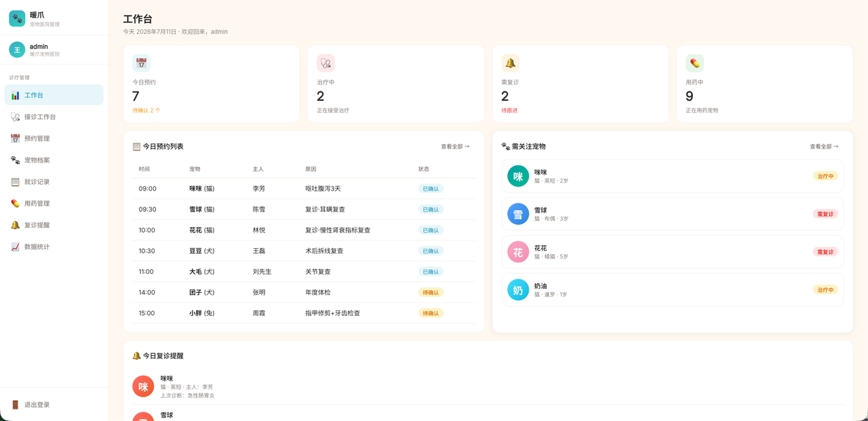Open 复诊提醒 in sidebar
Viewport: 868px width, 421px height.
54,225
